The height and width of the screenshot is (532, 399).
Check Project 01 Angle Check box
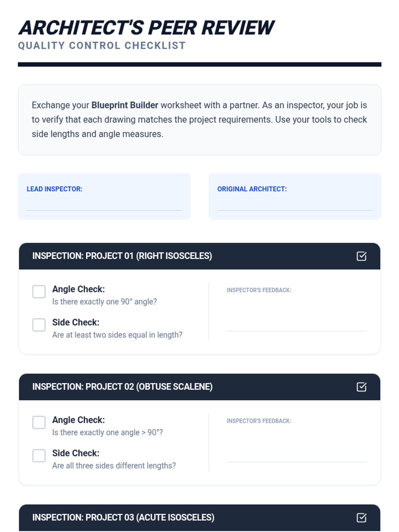pyautogui.click(x=39, y=292)
